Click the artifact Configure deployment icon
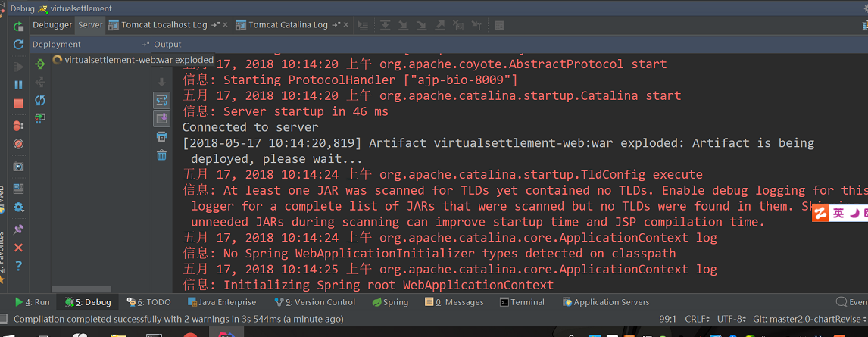Viewport: 868px width, 337px height. [x=40, y=118]
